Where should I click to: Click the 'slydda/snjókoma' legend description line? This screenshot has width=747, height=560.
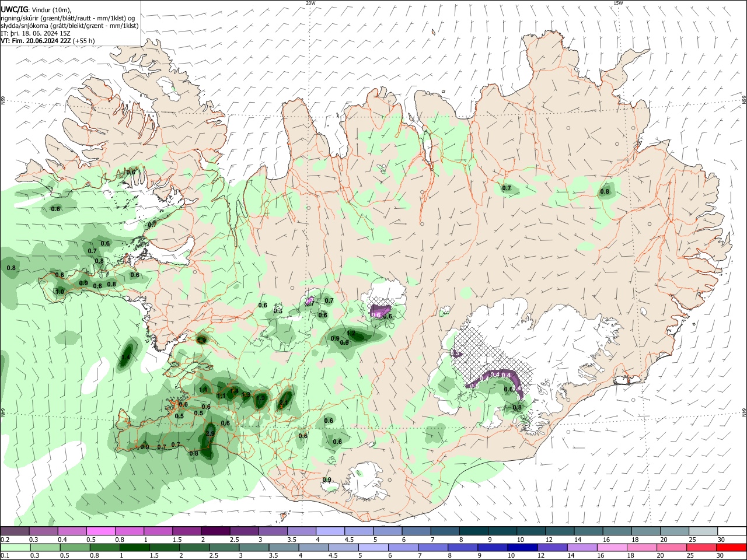pyautogui.click(x=69, y=26)
